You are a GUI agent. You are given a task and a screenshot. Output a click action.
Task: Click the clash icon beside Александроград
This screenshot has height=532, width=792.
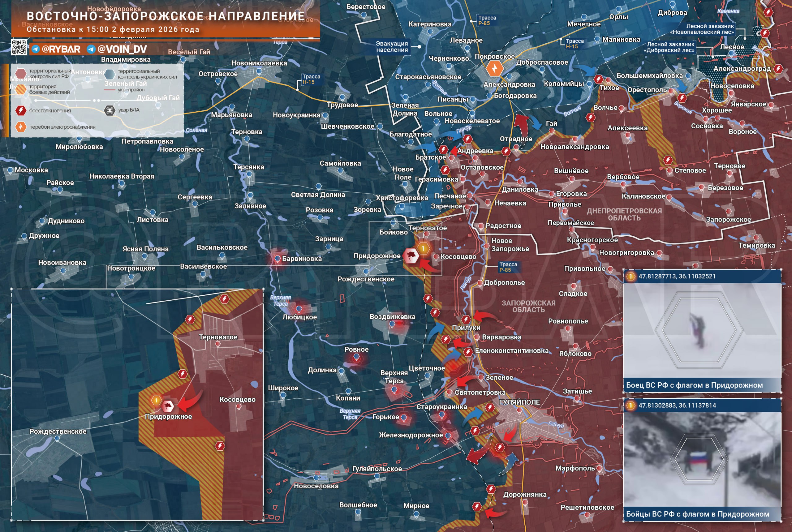(778, 69)
